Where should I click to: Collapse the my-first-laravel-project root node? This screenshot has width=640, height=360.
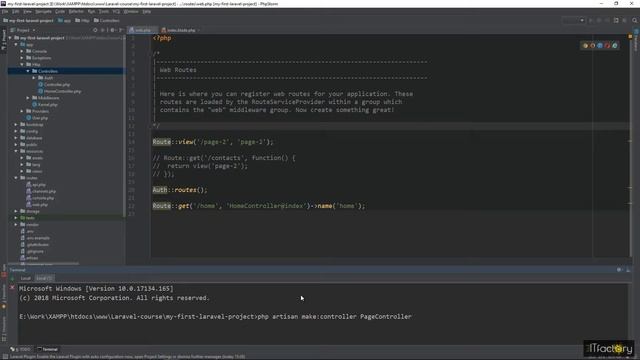click(11, 38)
